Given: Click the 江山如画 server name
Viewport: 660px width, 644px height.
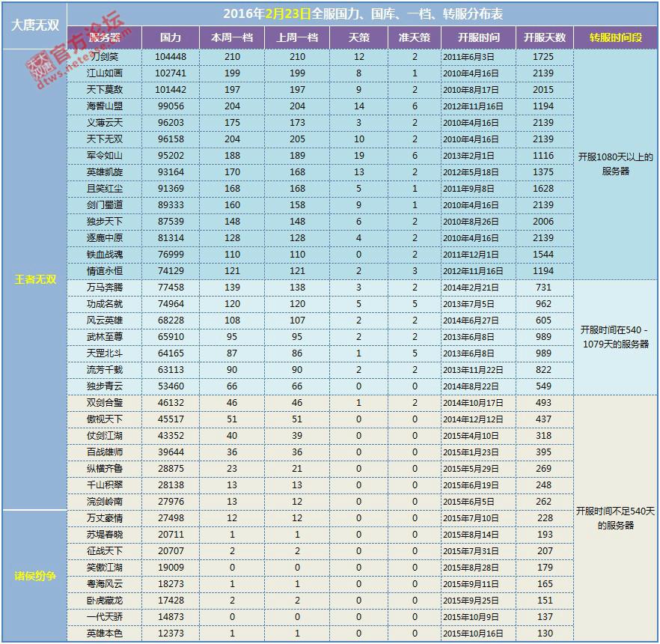Looking at the screenshot, I should point(105,73).
